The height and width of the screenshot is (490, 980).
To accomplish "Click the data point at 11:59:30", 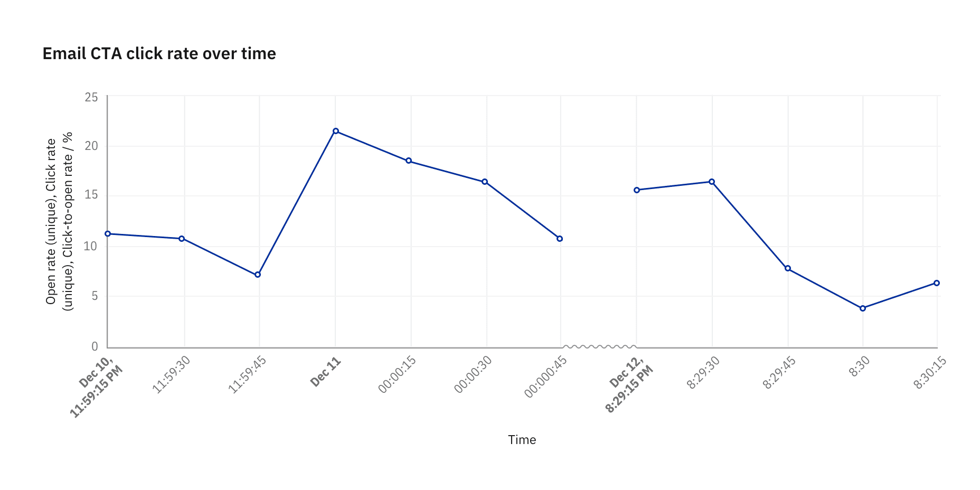I will pyautogui.click(x=182, y=239).
